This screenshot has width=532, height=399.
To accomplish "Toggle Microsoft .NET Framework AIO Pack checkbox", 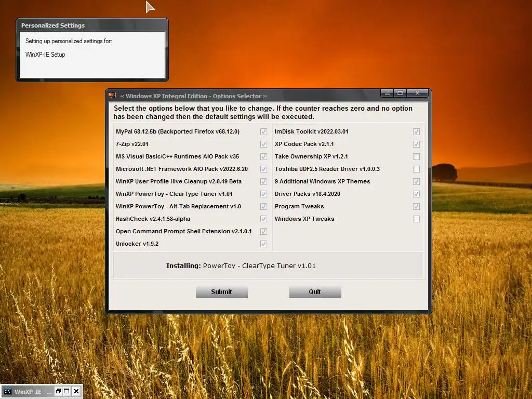I will pyautogui.click(x=263, y=169).
